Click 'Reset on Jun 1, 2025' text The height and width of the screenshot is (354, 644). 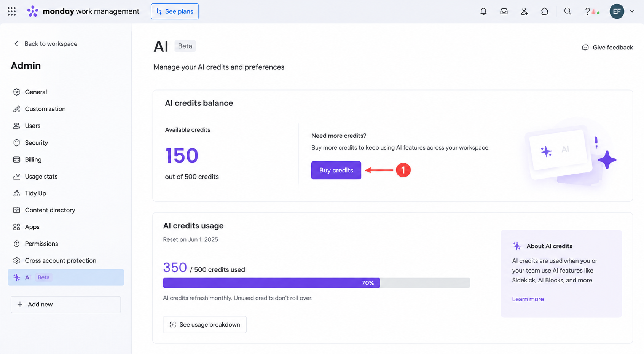click(x=190, y=239)
